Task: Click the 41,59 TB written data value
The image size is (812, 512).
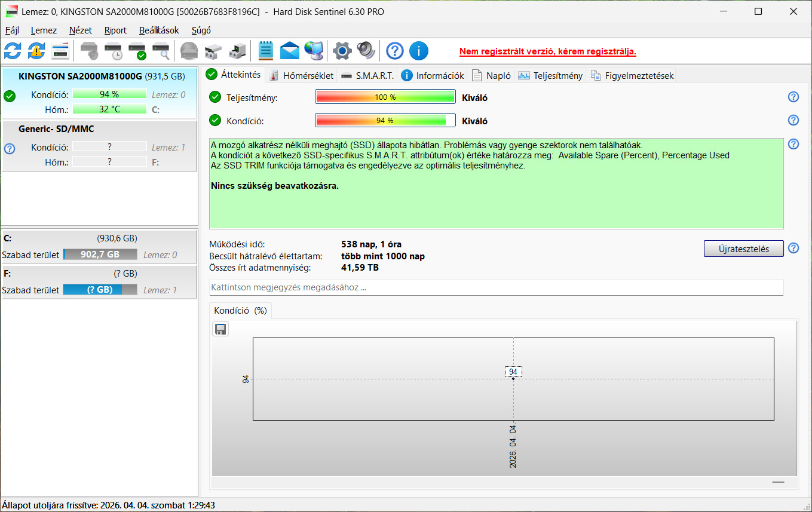Action: click(360, 268)
